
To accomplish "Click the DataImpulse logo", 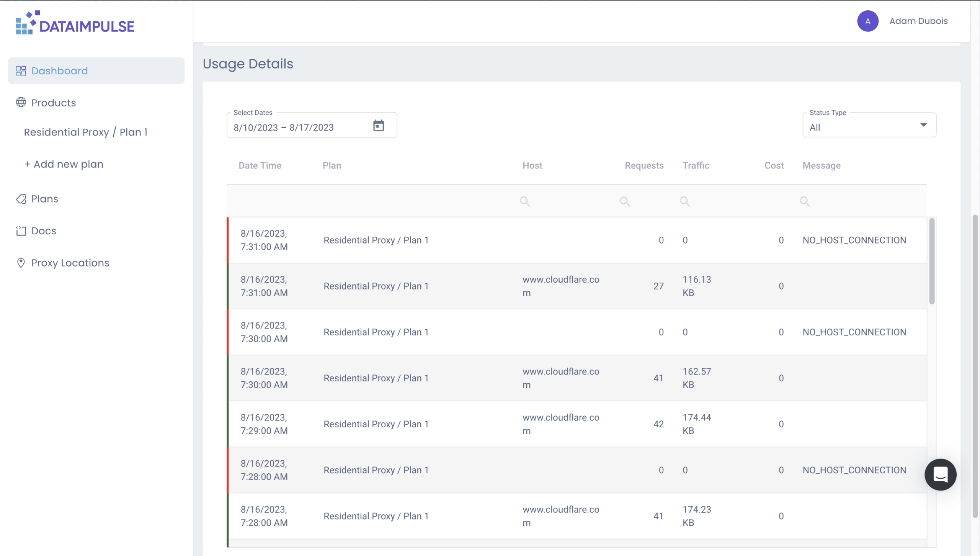I will coord(75,23).
